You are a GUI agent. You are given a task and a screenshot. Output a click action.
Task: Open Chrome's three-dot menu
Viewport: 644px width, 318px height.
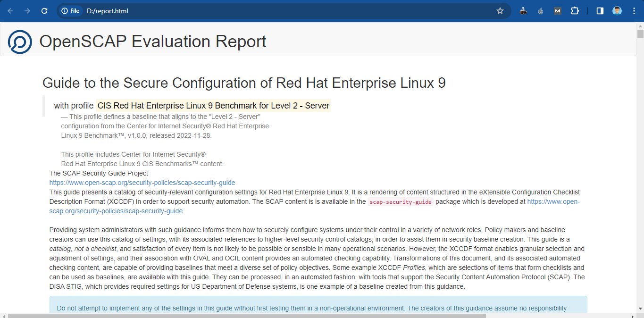tap(634, 11)
